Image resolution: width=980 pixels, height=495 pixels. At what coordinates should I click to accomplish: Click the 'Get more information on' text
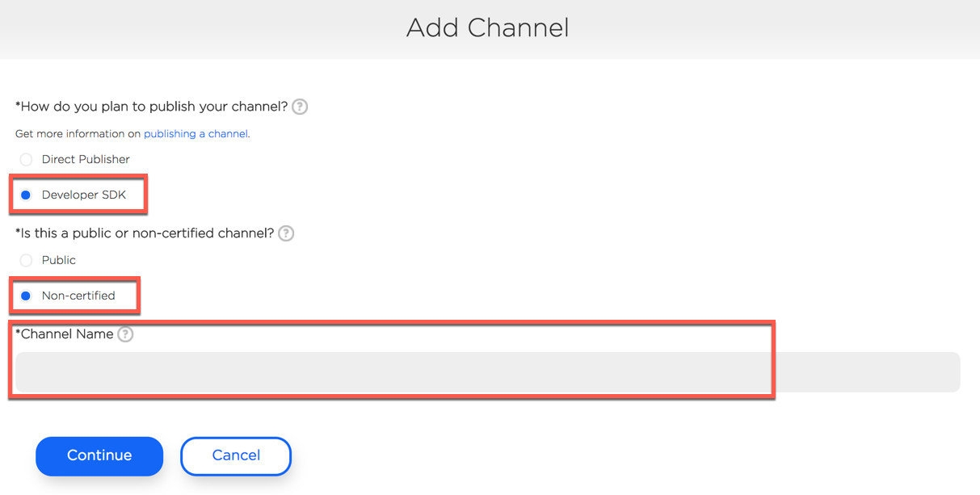pos(78,133)
